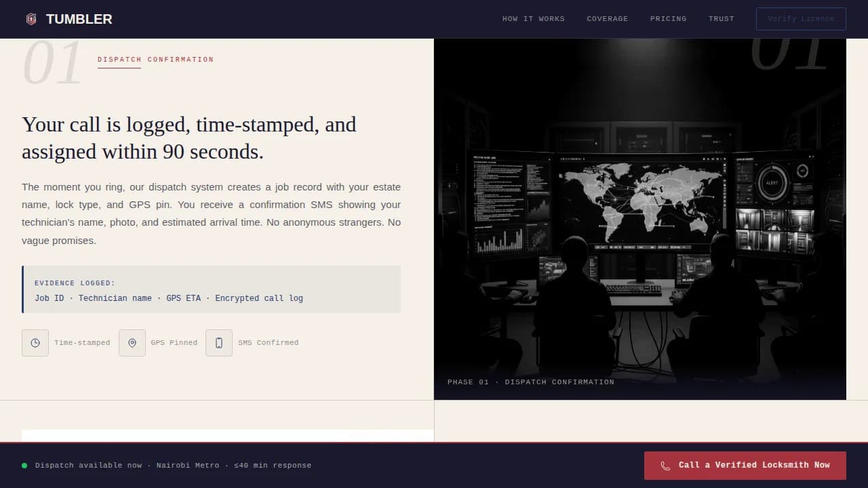Open the TRUST navigation tab
The width and height of the screenshot is (868, 488).
[721, 19]
